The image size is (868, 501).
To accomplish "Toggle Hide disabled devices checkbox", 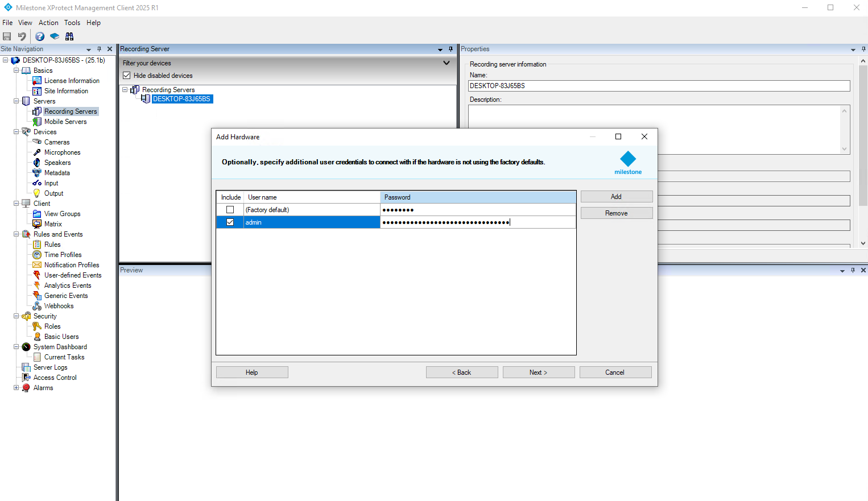I will (127, 76).
